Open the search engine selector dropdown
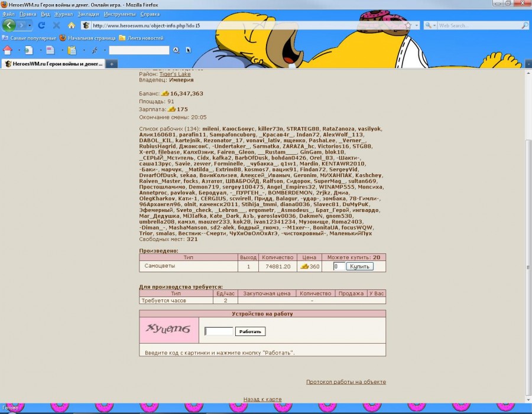This screenshot has width=532, height=414. click(x=430, y=25)
